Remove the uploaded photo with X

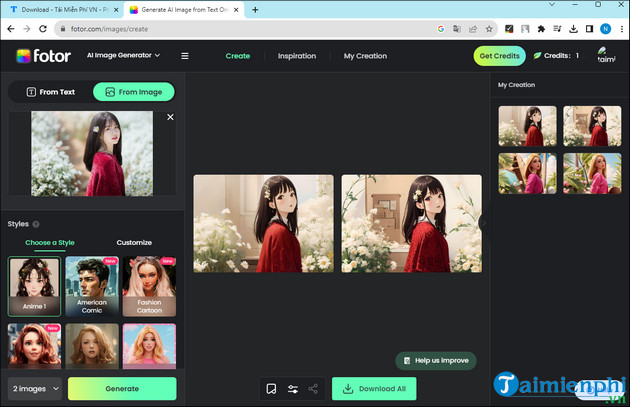(x=170, y=117)
